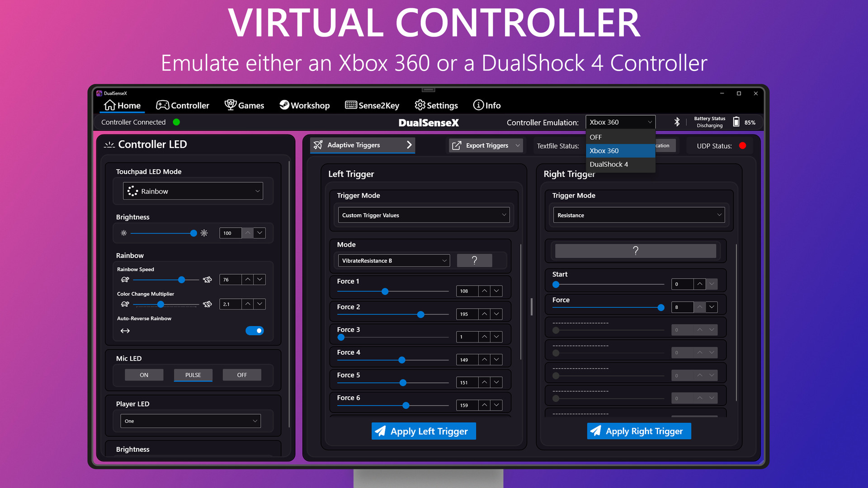Toggle the Auto-Reverse Rainbow switch
868x488 pixels.
click(255, 331)
